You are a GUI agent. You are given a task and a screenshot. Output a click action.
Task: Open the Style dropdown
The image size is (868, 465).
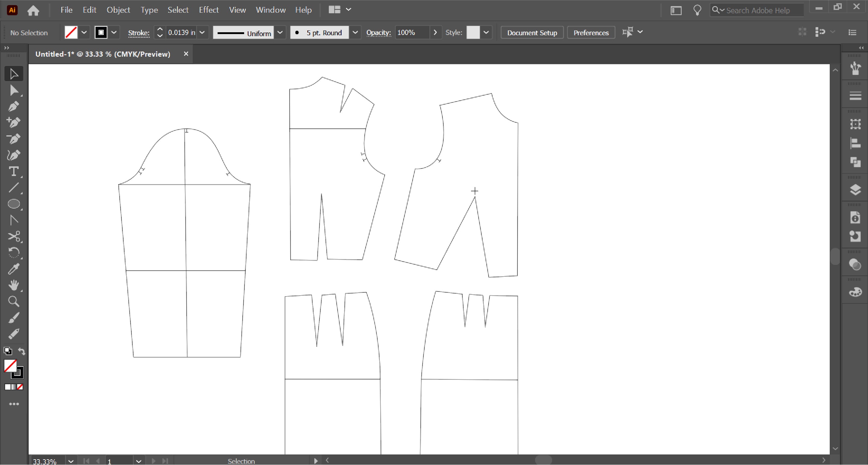tap(486, 32)
